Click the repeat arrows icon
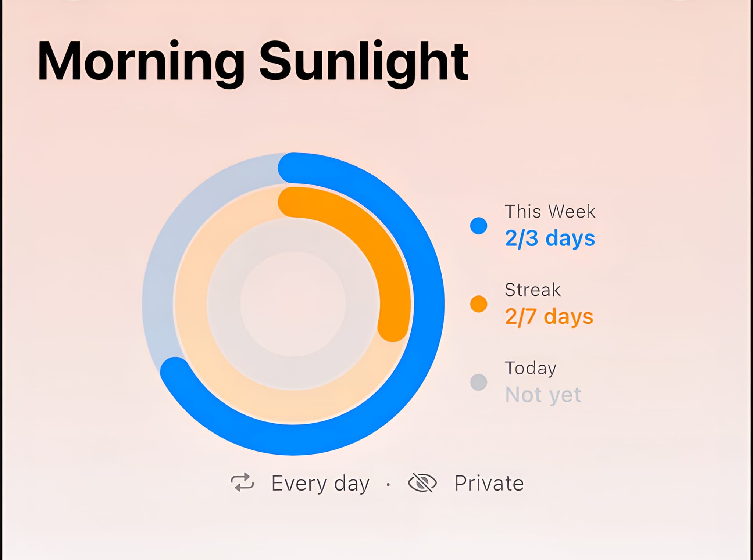This screenshot has height=560, width=753. coord(242,482)
